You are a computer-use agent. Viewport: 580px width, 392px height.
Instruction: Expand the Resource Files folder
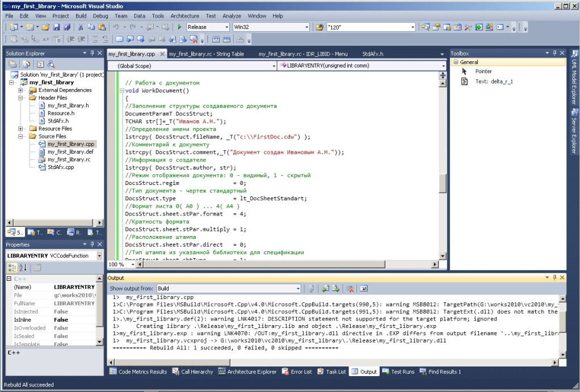[20, 129]
